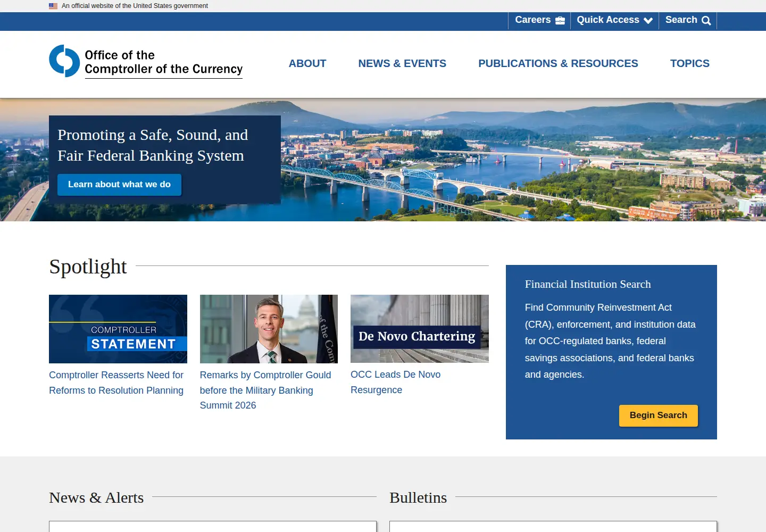The height and width of the screenshot is (532, 766).
Task: Click the Financial Institution Search heading
Action: (x=588, y=284)
